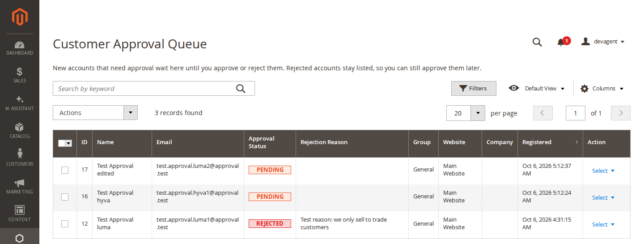Click the current page number field

coord(576,113)
